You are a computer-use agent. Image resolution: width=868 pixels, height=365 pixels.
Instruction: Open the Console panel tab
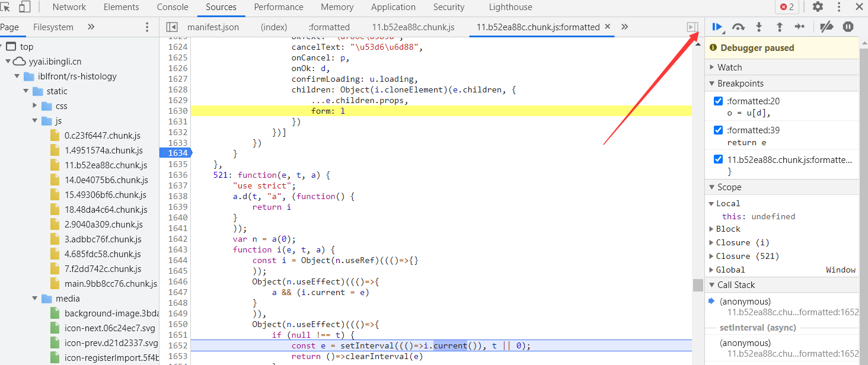[x=173, y=7]
